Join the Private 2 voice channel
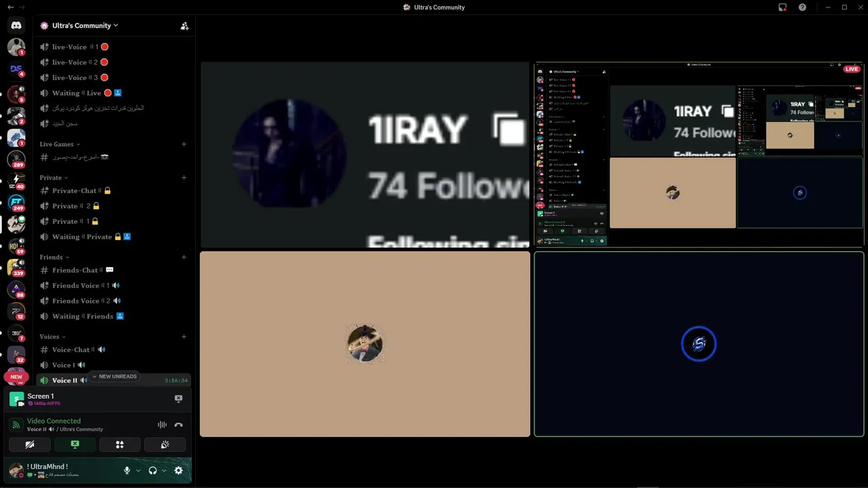 (113, 206)
